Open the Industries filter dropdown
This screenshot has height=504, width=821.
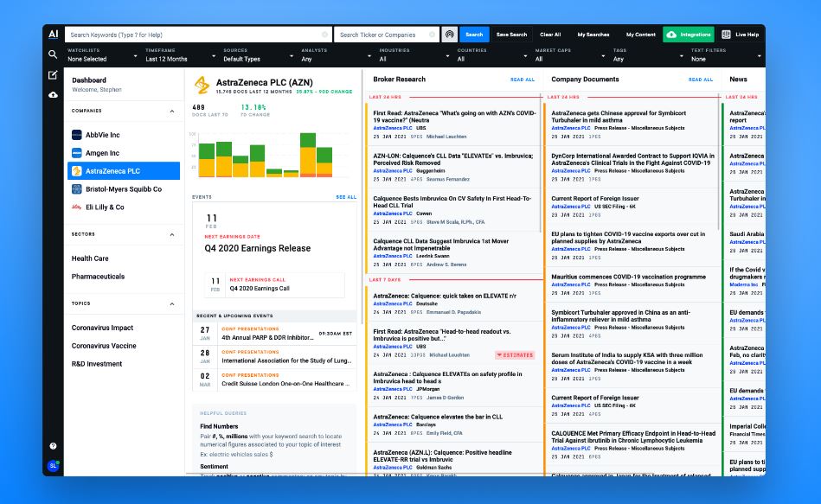(414, 55)
